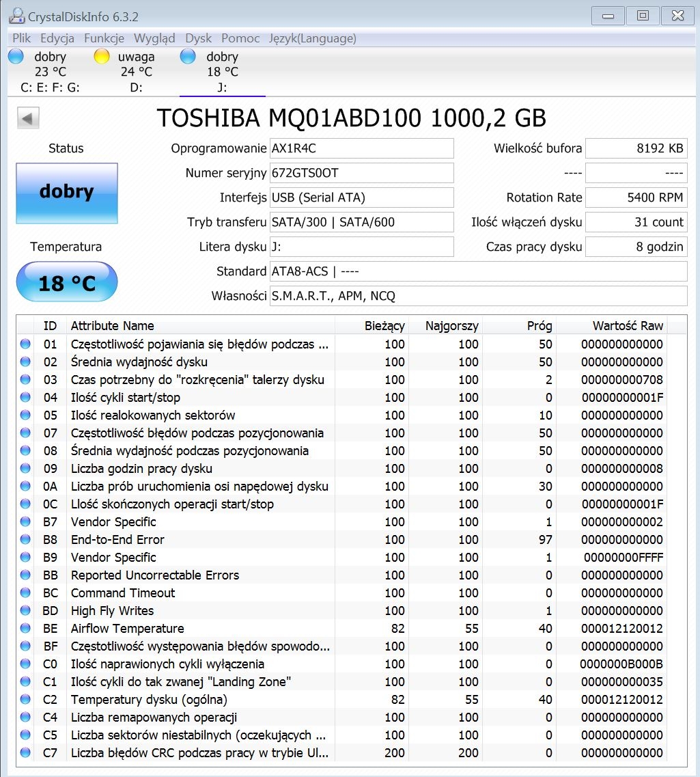Go to previous disk with arrow button

28,118
